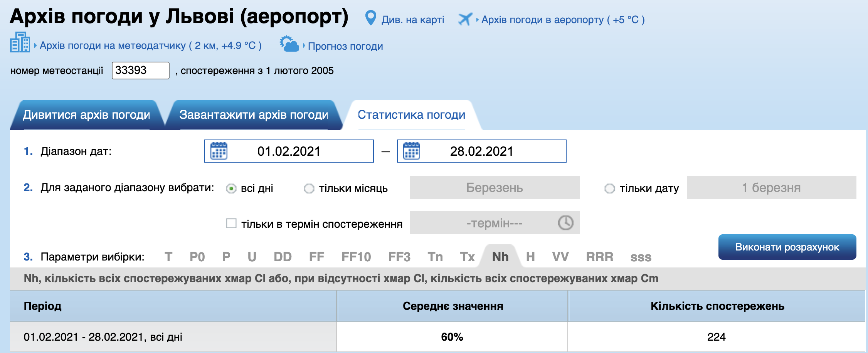The height and width of the screenshot is (353, 868).
Task: Click the weather station number field
Action: pyautogui.click(x=140, y=71)
